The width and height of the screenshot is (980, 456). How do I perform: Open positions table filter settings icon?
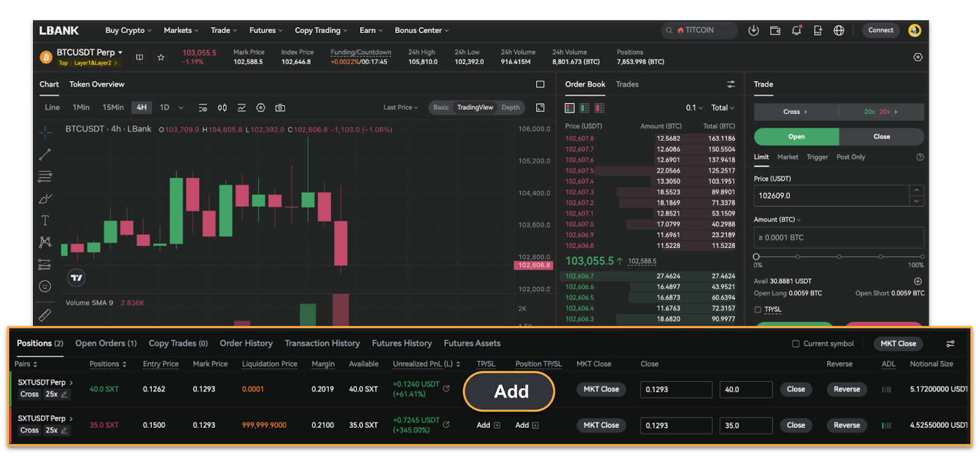950,344
